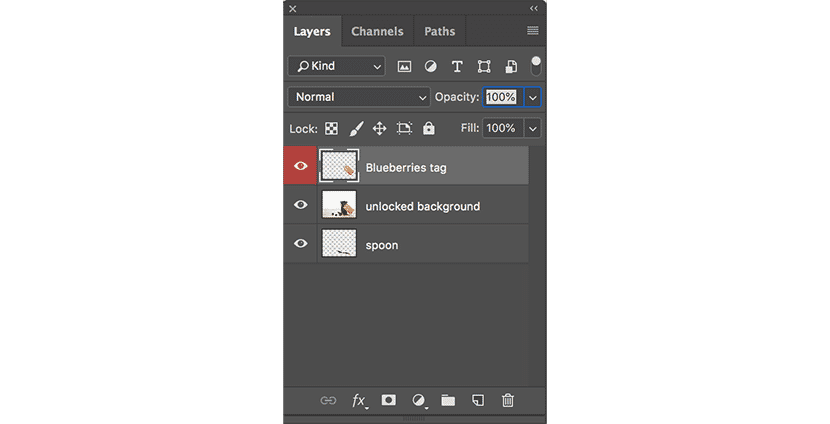Open the Normal blending mode dropdown

(x=359, y=97)
